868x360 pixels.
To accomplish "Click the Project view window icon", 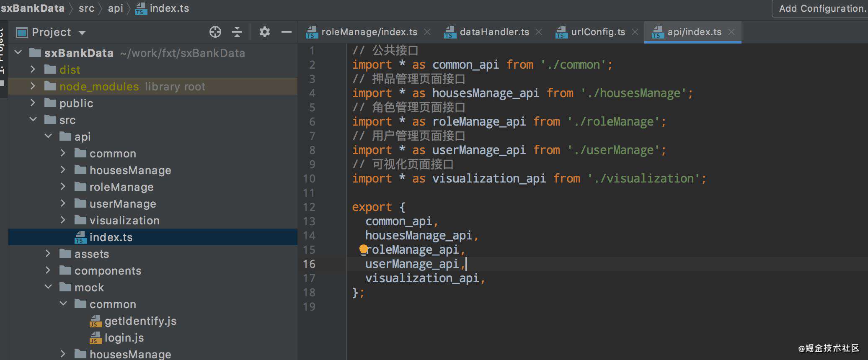I will click(21, 32).
